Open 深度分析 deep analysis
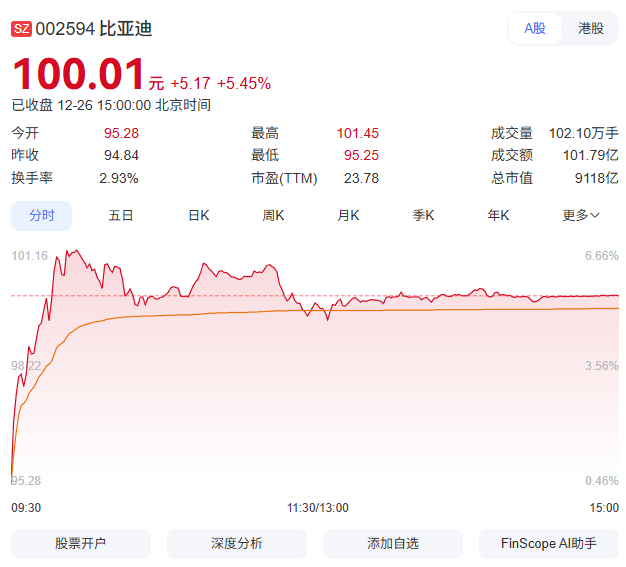 point(237,543)
